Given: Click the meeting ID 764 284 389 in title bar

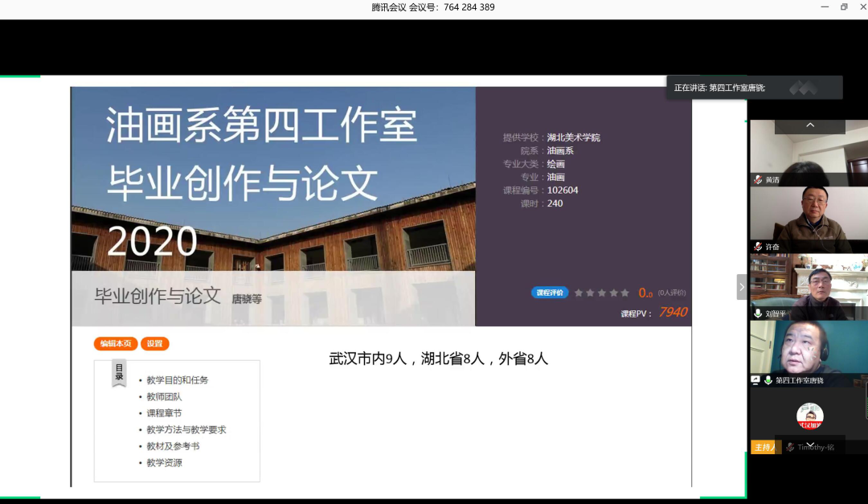Looking at the screenshot, I should point(469,7).
